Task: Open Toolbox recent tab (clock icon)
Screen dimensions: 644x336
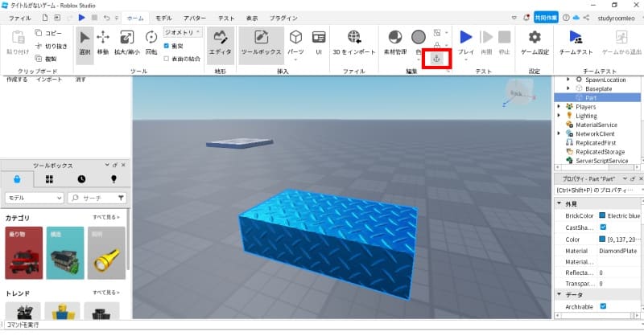Action: click(x=81, y=179)
